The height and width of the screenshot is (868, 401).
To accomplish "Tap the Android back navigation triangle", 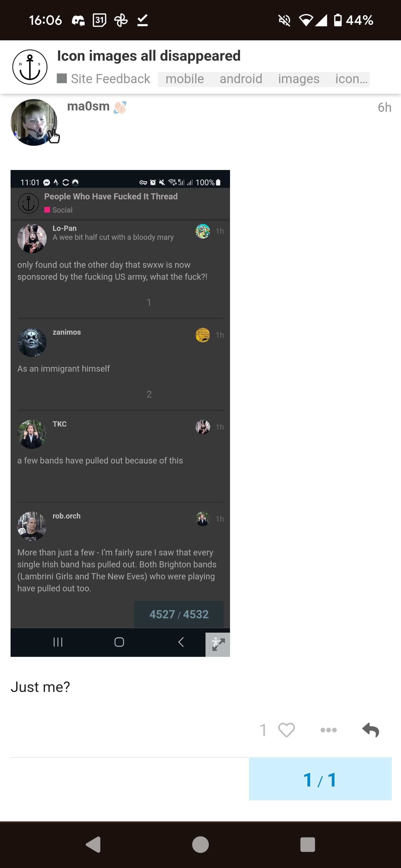I will click(x=93, y=845).
